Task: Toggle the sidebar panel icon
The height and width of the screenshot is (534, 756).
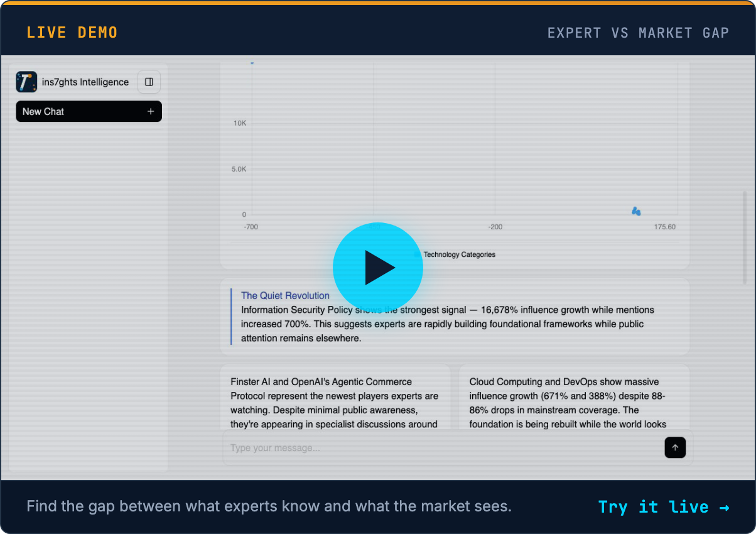Action: [x=149, y=82]
